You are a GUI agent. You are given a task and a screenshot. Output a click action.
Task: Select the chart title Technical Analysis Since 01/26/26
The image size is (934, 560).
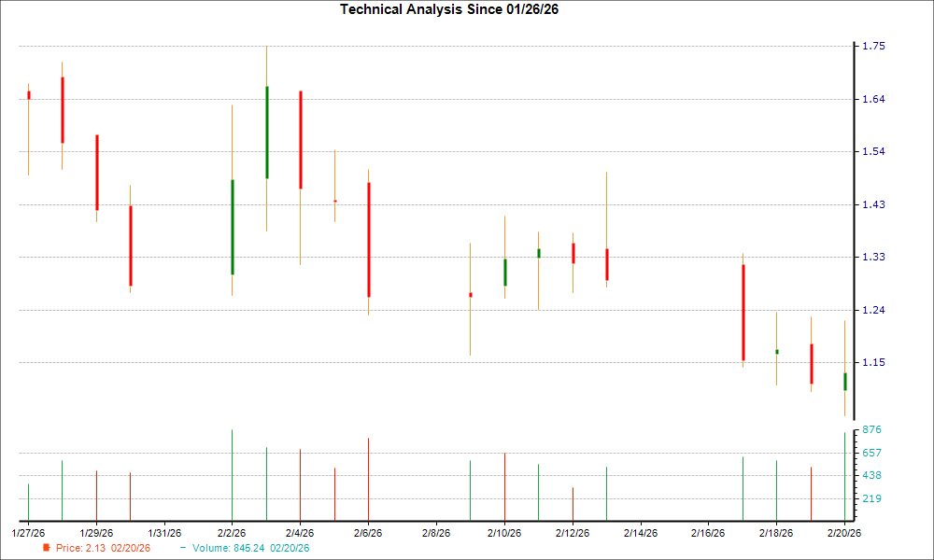click(448, 8)
